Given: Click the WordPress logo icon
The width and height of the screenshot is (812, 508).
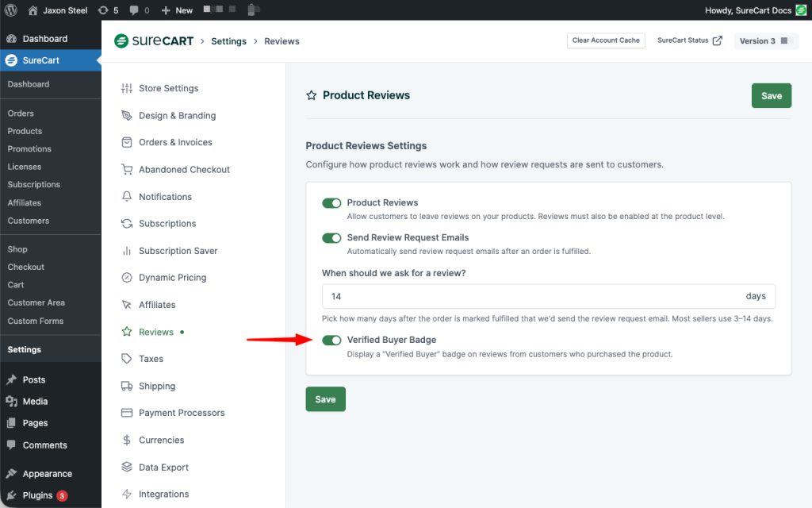Looking at the screenshot, I should pos(11,10).
